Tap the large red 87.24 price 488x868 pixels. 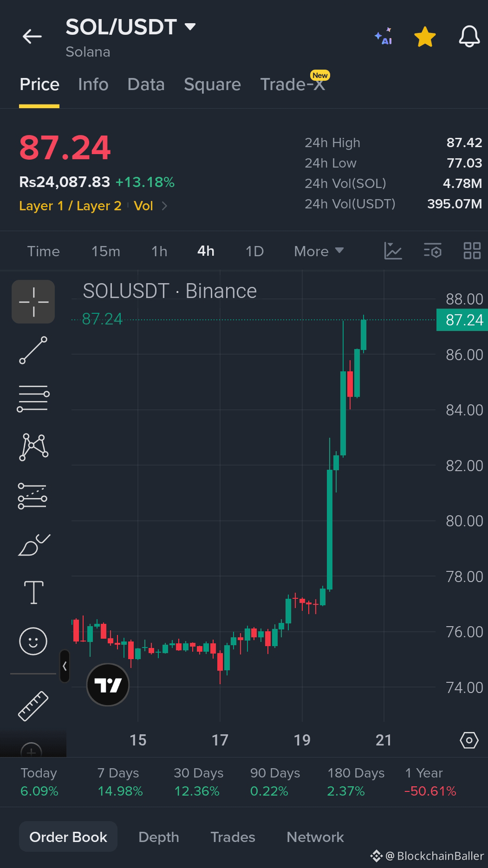[x=65, y=148]
